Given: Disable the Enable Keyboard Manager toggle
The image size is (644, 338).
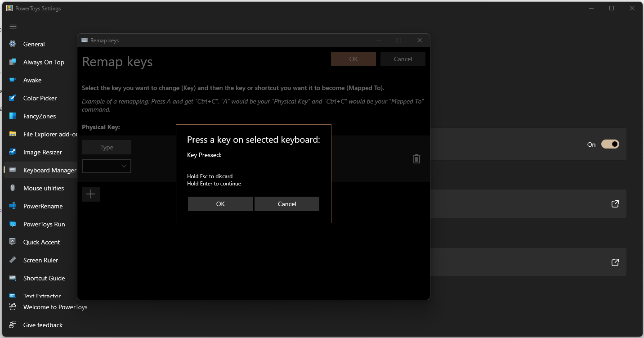Looking at the screenshot, I should 610,144.
